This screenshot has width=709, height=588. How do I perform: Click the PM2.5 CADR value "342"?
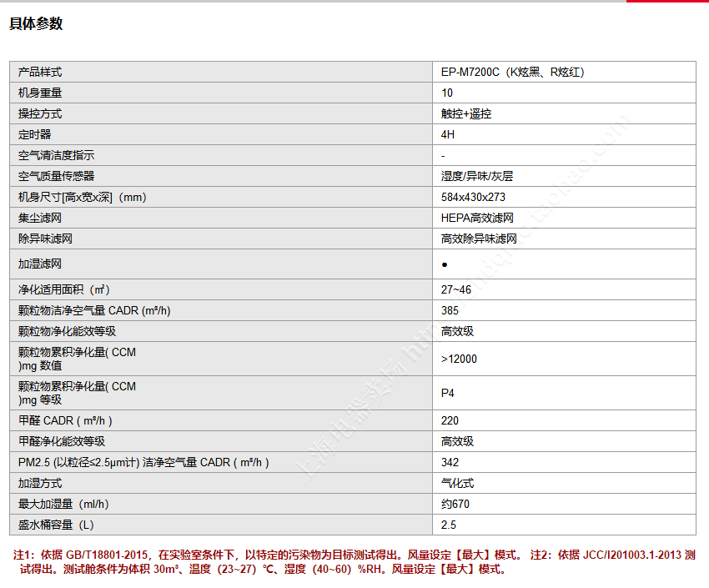(x=450, y=462)
